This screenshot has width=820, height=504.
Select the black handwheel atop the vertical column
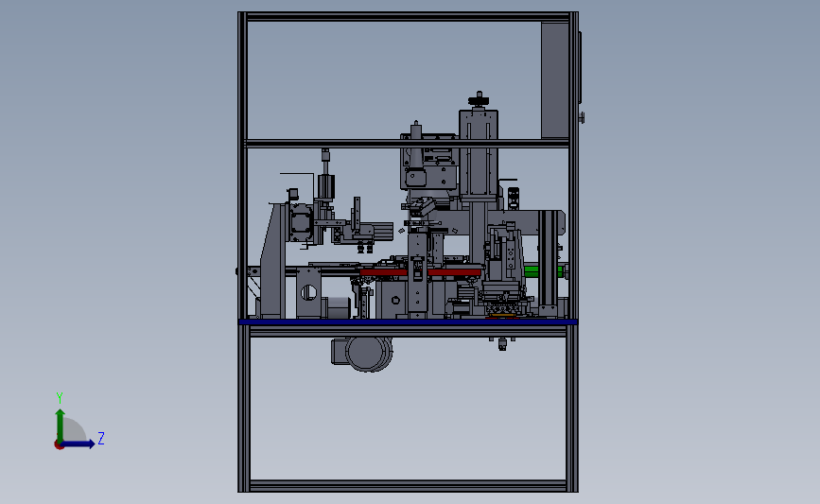click(x=478, y=99)
